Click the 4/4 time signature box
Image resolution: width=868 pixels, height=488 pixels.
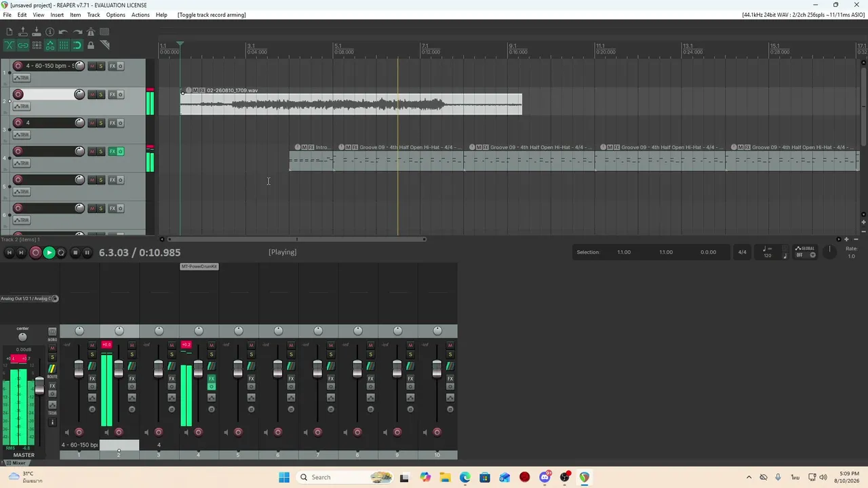coord(742,252)
